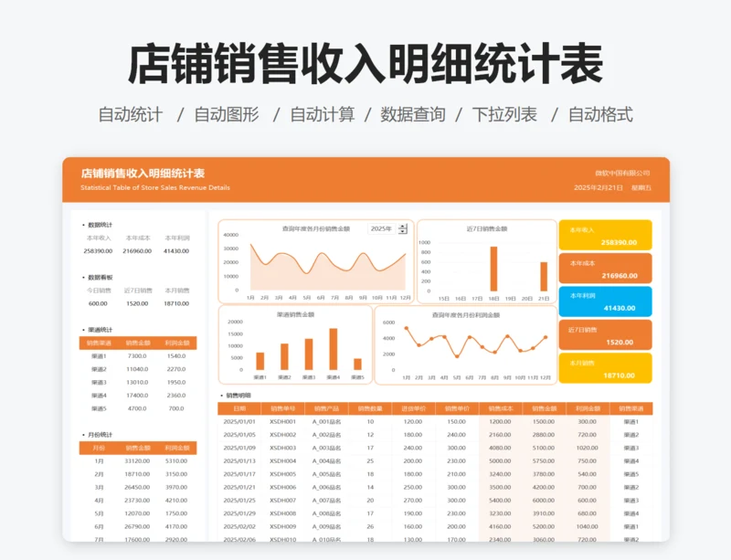The width and height of the screenshot is (731, 560).
Task: Click the 13010.0 sales value for 渠道3
Action: coord(137,382)
